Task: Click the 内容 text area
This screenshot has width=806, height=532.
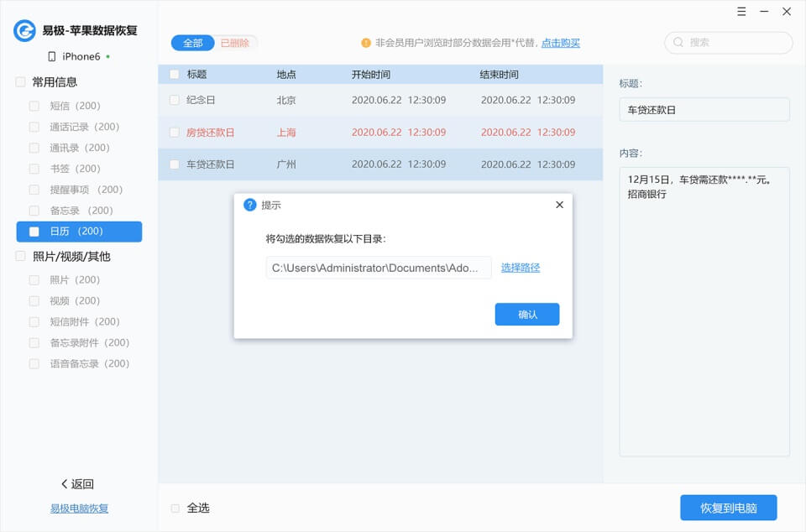Action: [x=704, y=311]
